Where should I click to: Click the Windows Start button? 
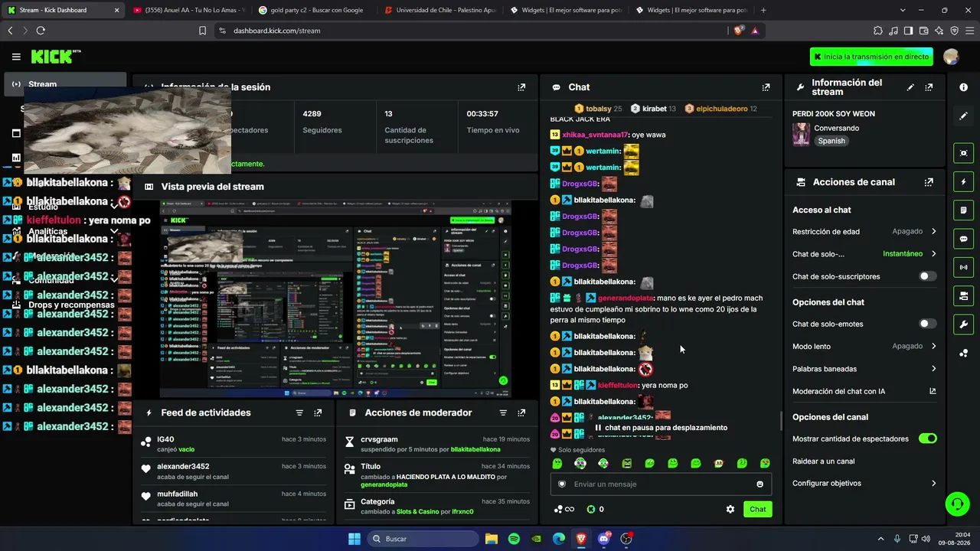[x=354, y=539]
